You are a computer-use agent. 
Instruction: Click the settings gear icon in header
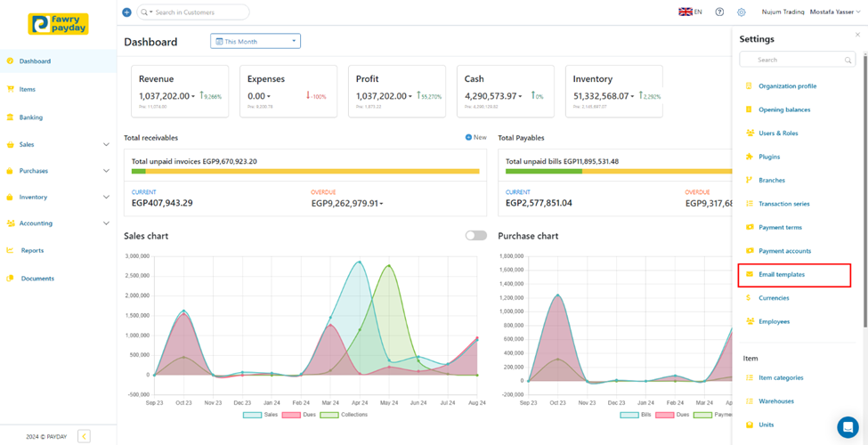[742, 12]
